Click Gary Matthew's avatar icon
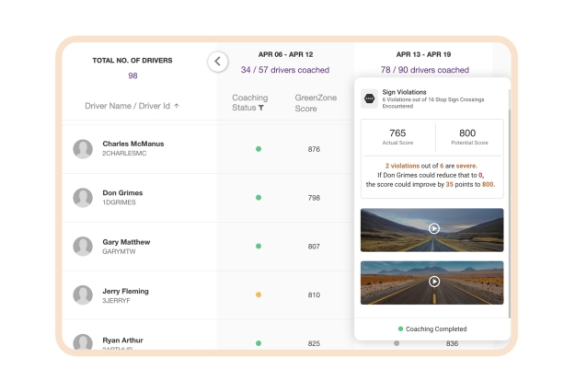Viewport: 564px width, 392px height. point(84,247)
